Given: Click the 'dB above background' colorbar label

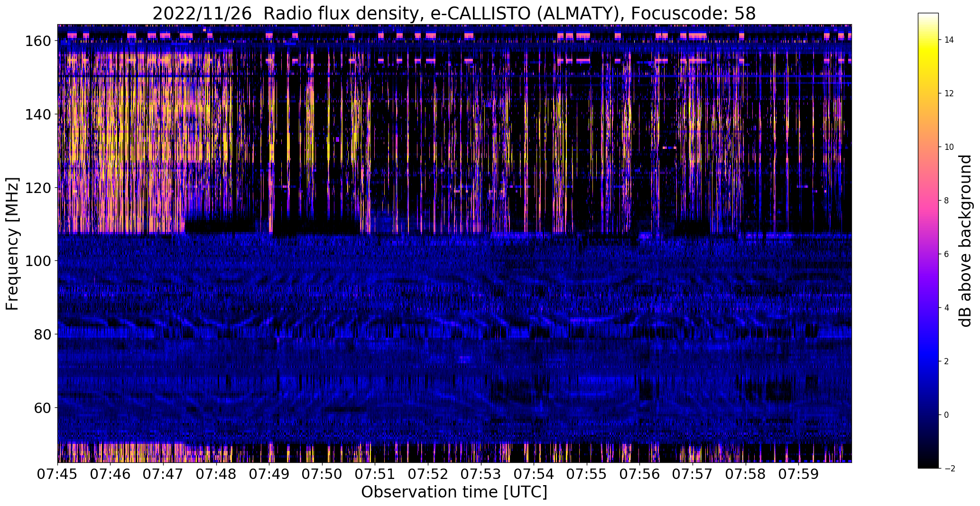Looking at the screenshot, I should click(x=965, y=240).
